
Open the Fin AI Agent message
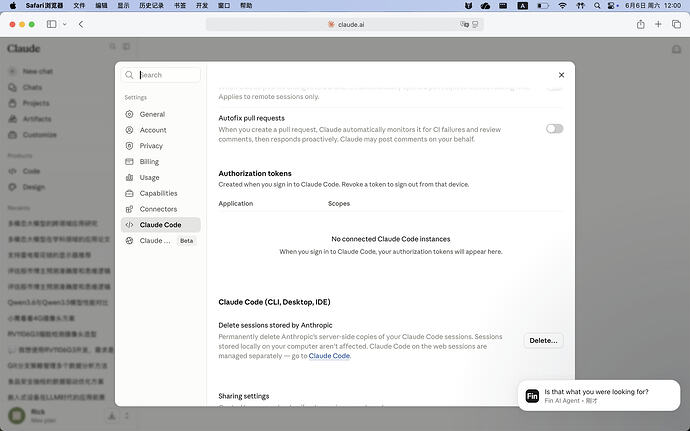coord(599,395)
